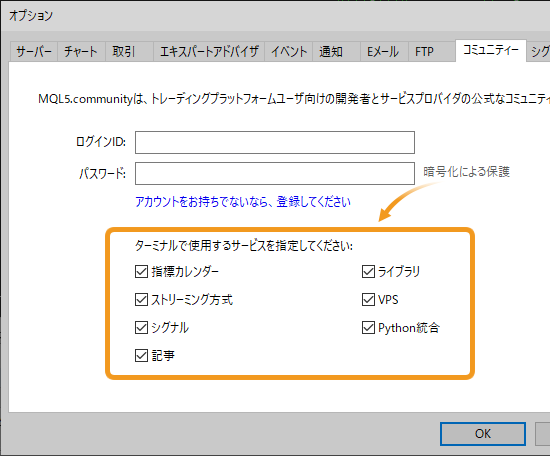Viewport: 550px width, 456px height.
Task: Confirm with the OK button
Action: [483, 434]
